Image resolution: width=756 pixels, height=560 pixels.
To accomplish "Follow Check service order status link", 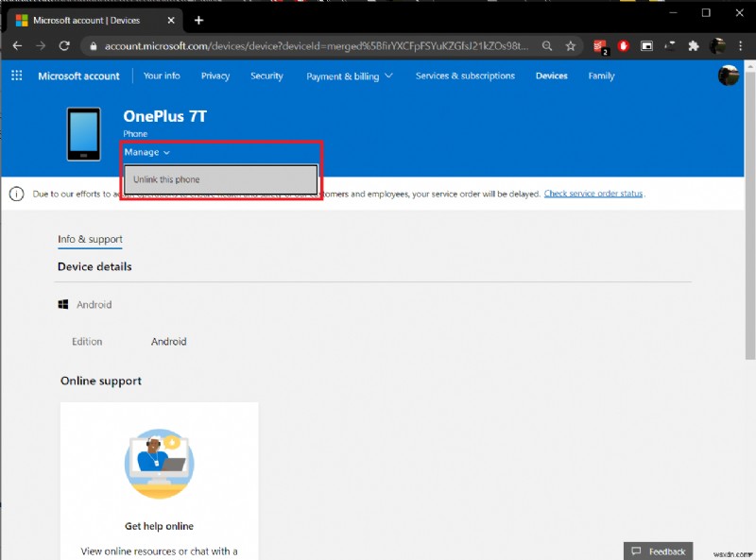I will [593, 194].
